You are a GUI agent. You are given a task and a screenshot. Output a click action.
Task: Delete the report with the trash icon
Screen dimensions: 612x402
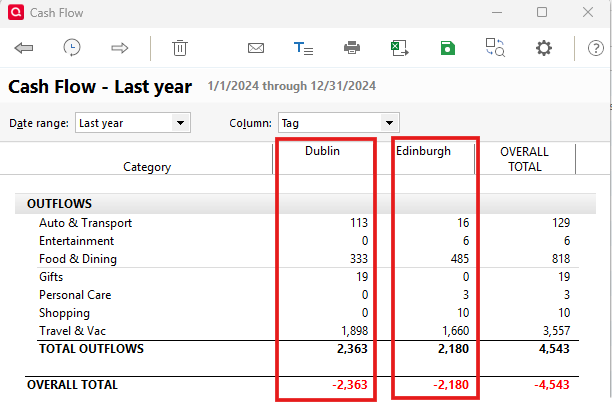pos(180,48)
